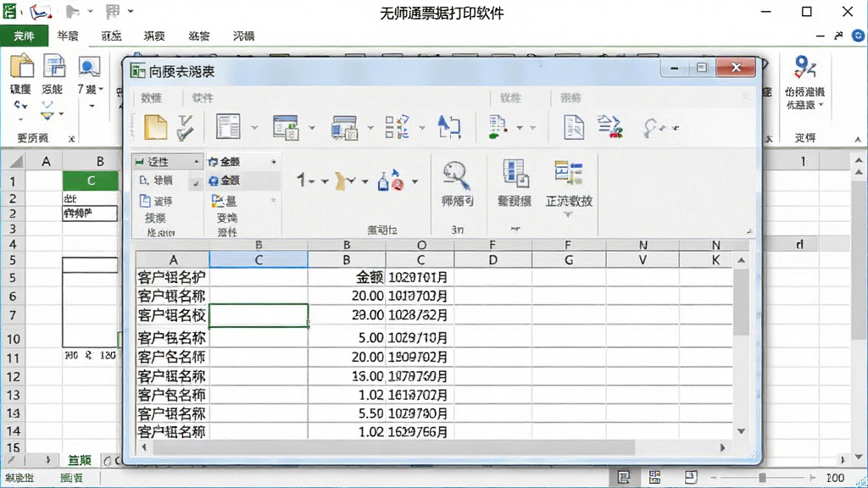Click the blue circle account icon in the main window
The image size is (868, 488).
tap(858, 36)
